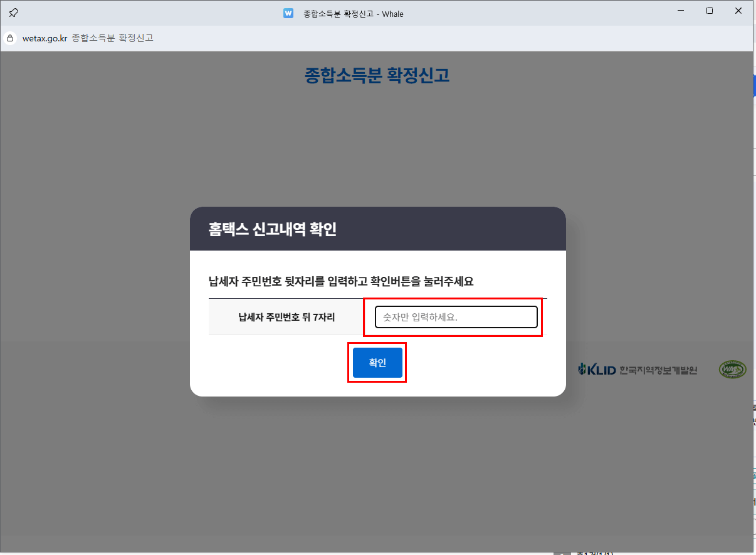Click the WA web accessibility certification mark
Viewport: 756px width, 555px height.
[x=733, y=369]
